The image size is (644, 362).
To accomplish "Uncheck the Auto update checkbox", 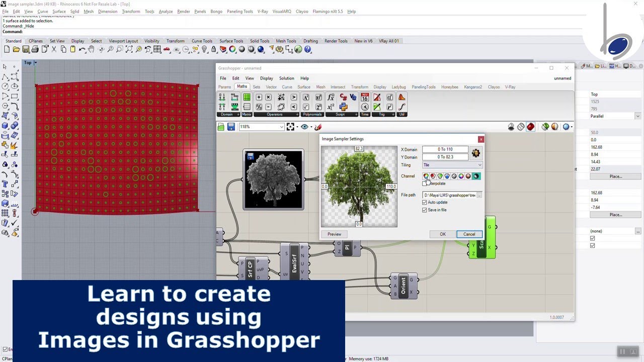I will pyautogui.click(x=425, y=202).
